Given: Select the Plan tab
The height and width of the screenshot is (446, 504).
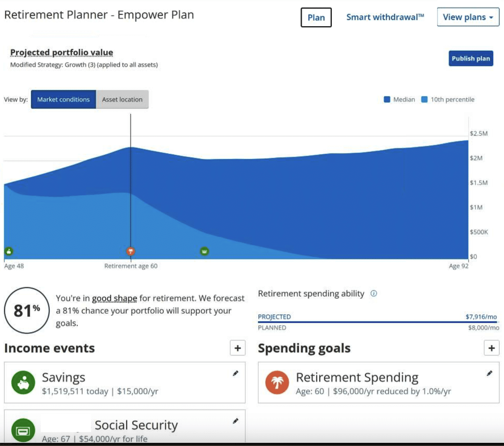Looking at the screenshot, I should 316,17.
